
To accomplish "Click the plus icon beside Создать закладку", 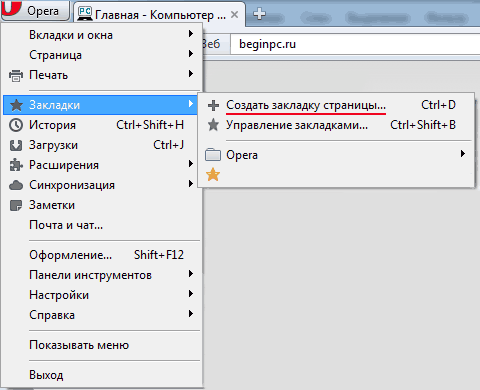I will 213,105.
